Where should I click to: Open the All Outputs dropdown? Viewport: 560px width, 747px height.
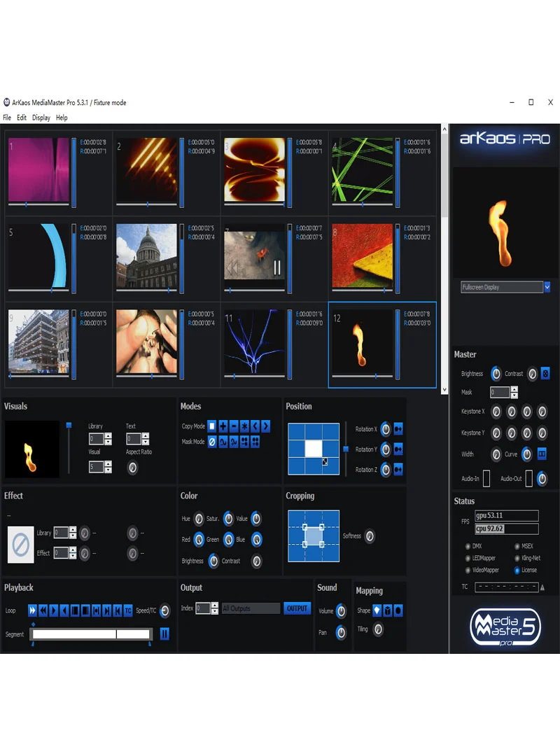tap(251, 608)
